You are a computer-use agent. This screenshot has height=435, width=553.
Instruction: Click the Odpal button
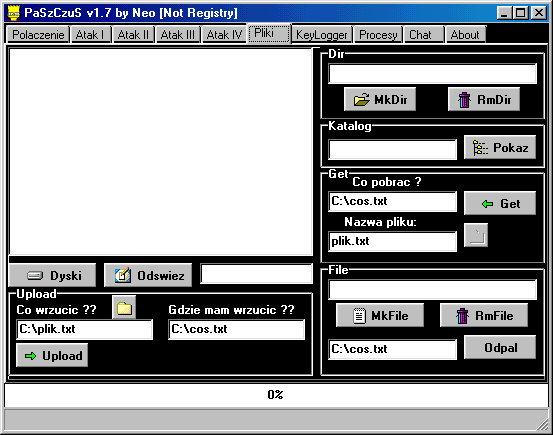coord(500,348)
